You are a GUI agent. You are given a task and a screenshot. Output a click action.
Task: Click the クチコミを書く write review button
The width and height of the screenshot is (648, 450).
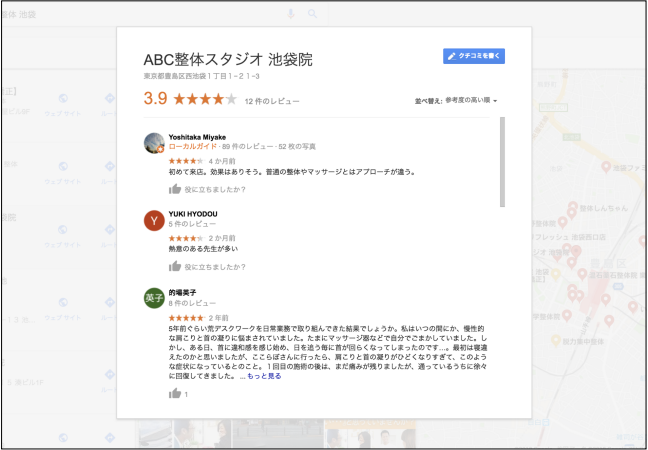(474, 56)
